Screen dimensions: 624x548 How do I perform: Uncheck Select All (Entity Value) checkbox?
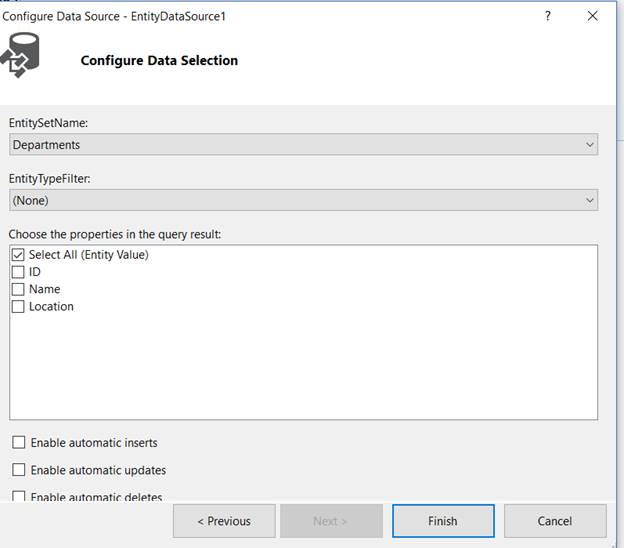point(18,255)
